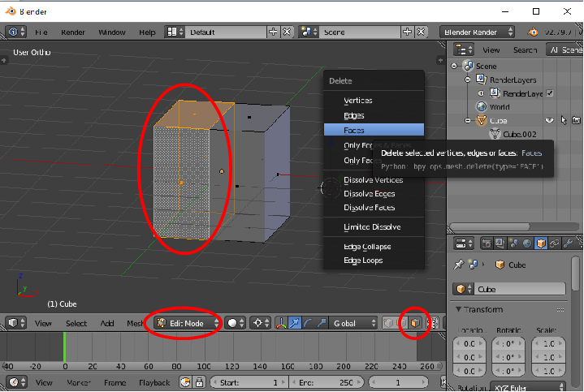Open the Object properties cube tab
Image resolution: width=584 pixels, height=392 pixels.
541,243
